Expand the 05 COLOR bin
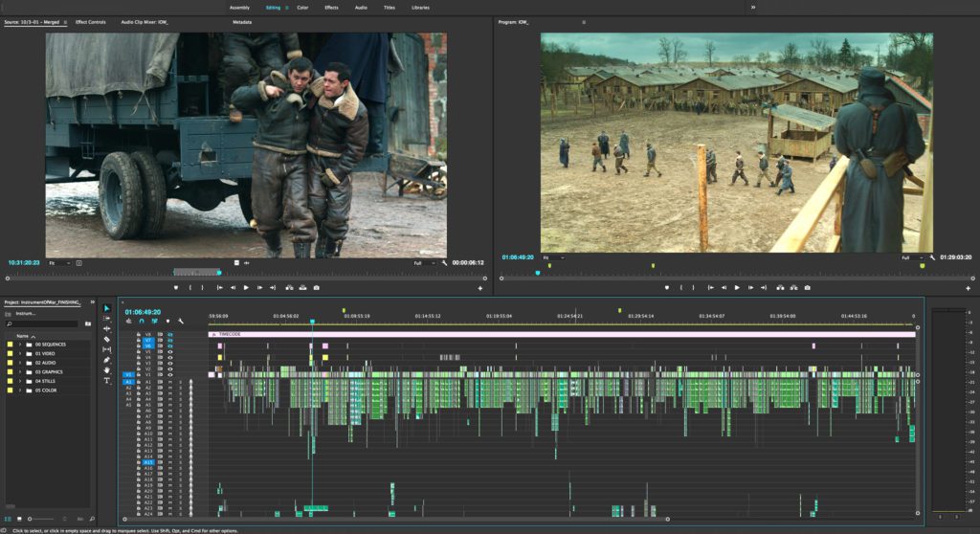Image resolution: width=980 pixels, height=534 pixels. click(20, 390)
